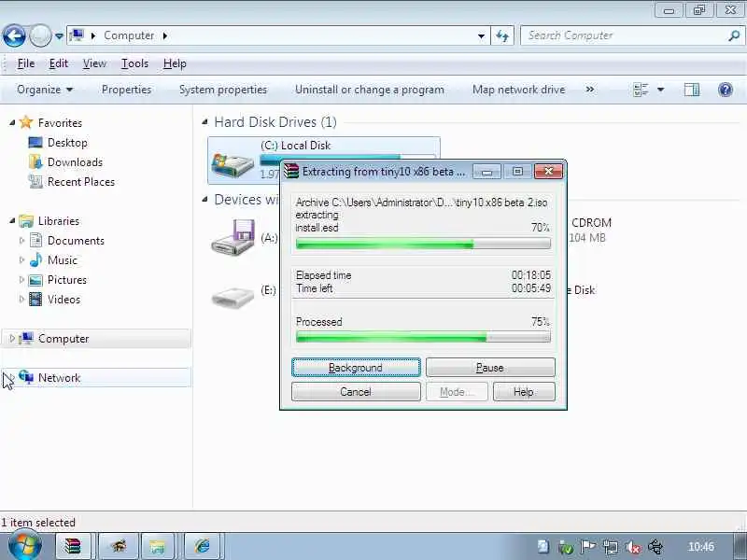
Task: Expand the Computer tree node
Action: pyautogui.click(x=12, y=339)
